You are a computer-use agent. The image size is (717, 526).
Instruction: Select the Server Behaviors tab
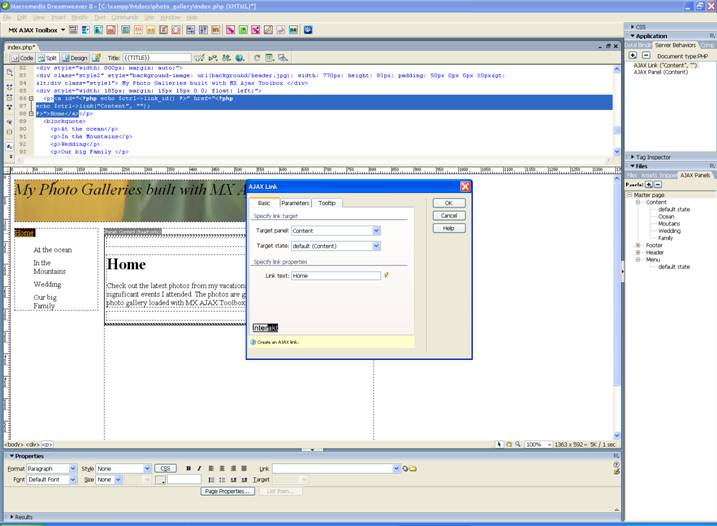675,45
